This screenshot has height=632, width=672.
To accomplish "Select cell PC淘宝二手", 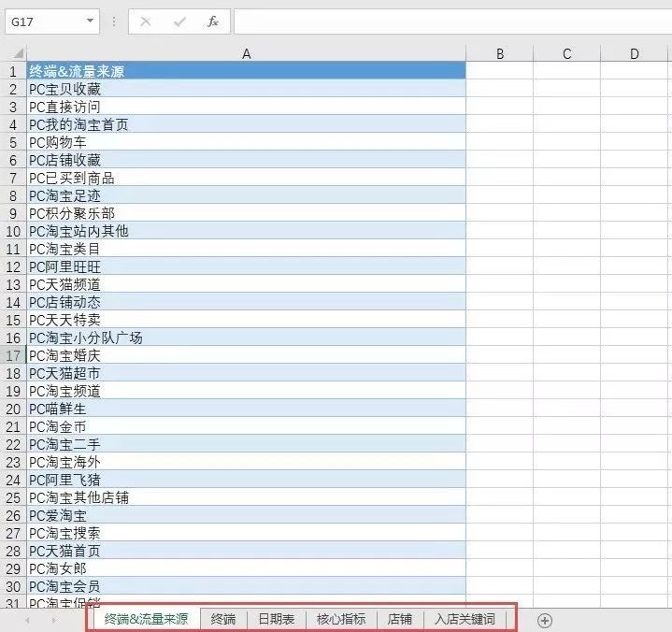I will click(x=246, y=444).
